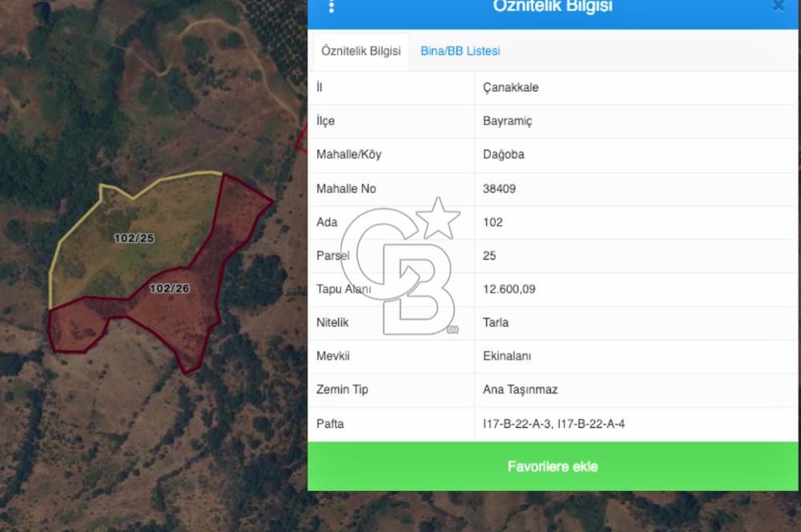Image resolution: width=801 pixels, height=532 pixels.
Task: Click the Mevkii value Ekinalanı
Action: (x=507, y=357)
